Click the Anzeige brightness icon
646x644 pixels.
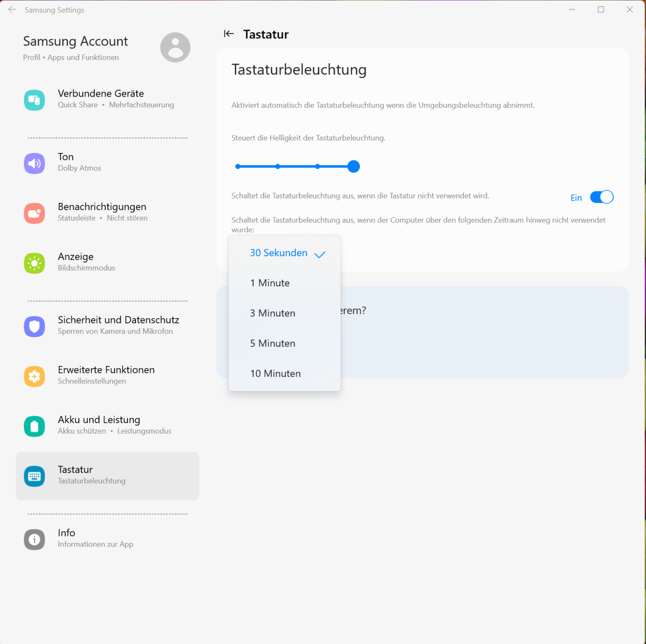[34, 263]
